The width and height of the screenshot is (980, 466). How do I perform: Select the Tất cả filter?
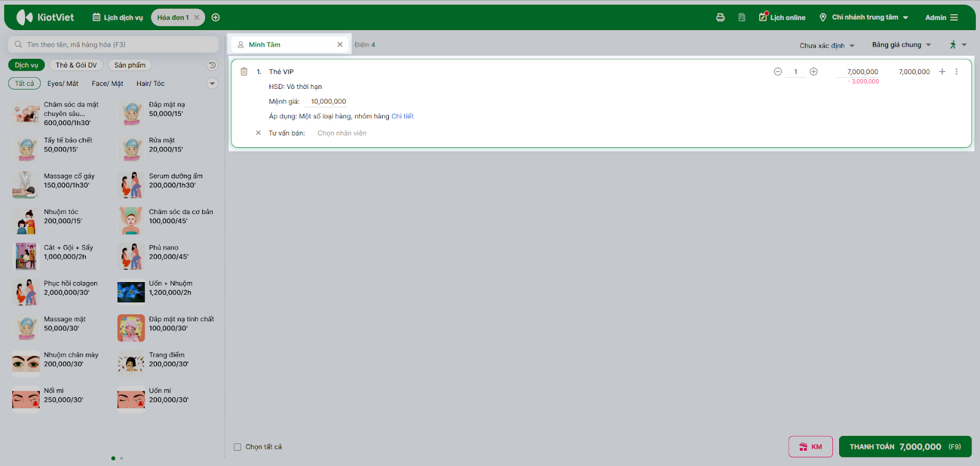coord(24,83)
